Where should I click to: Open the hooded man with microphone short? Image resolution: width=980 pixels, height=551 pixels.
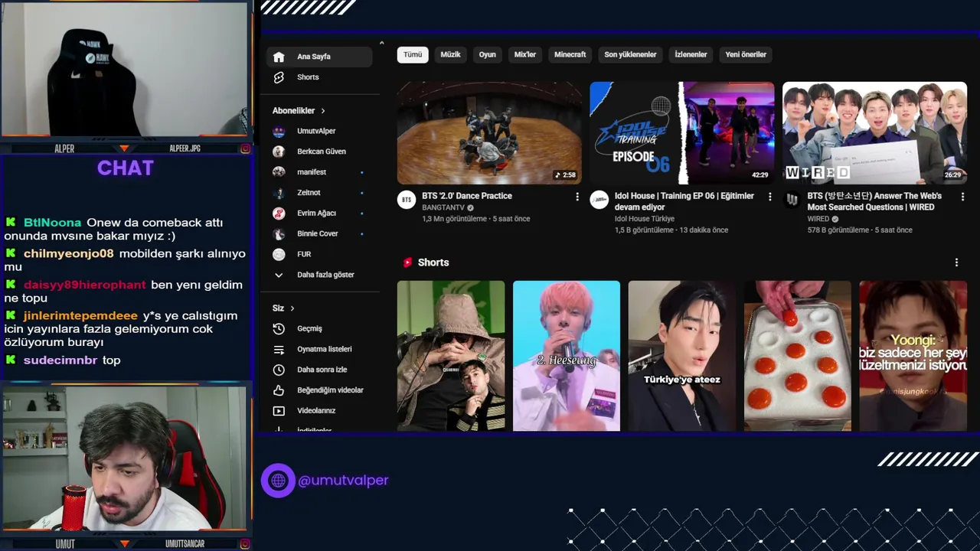[451, 356]
